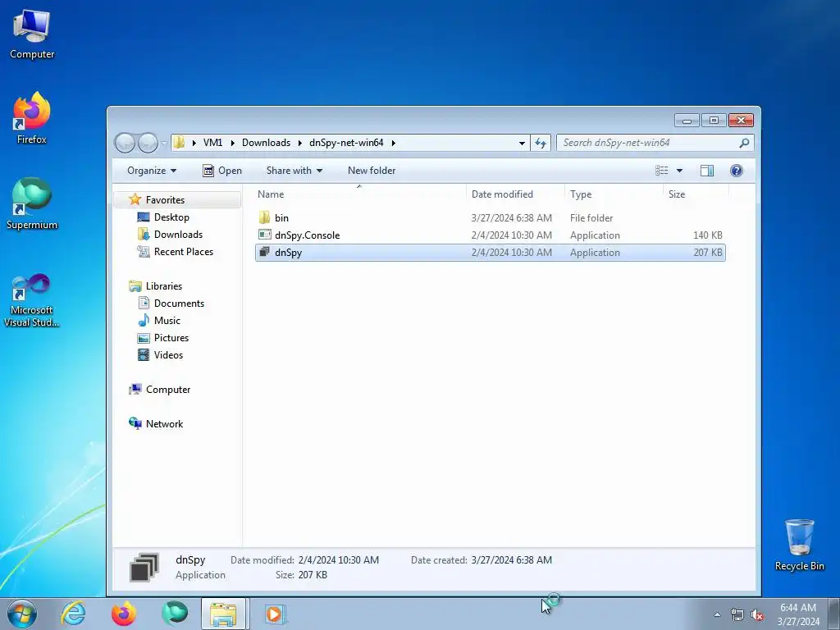This screenshot has width=840, height=630.
Task: Open Desktop under Favorites
Action: coord(171,217)
